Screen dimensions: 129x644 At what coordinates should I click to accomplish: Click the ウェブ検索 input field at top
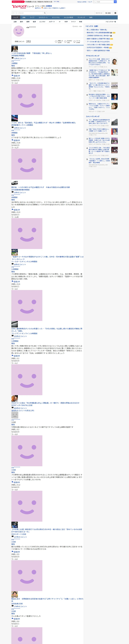click(103, 2)
